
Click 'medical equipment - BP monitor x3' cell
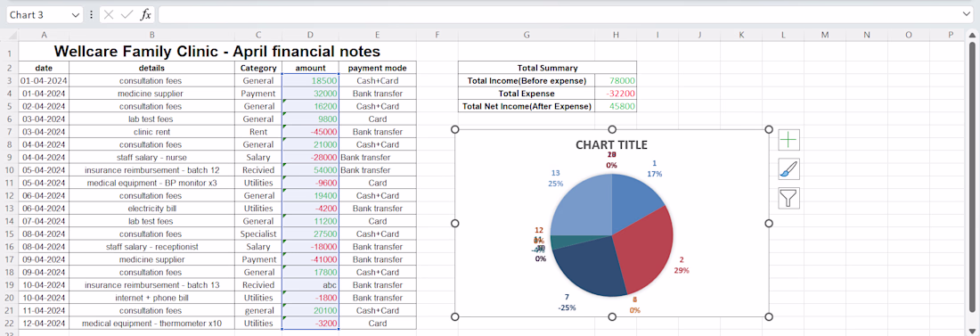151,183
